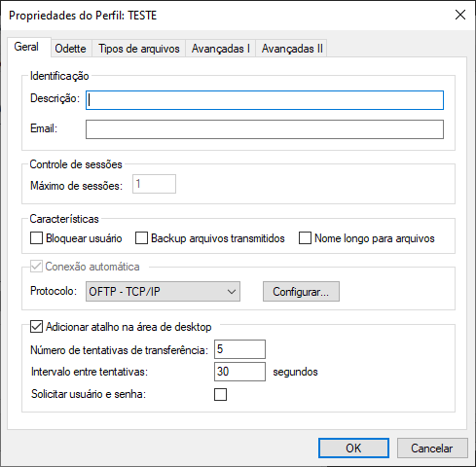Confirm the dialog with OK
This screenshot has height=467, width=476.
pyautogui.click(x=353, y=449)
